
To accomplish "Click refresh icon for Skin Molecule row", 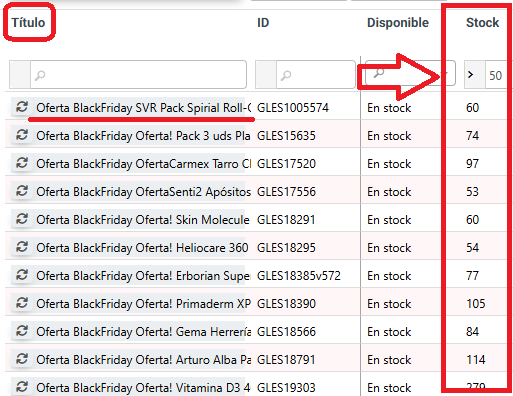I will [x=22, y=219].
